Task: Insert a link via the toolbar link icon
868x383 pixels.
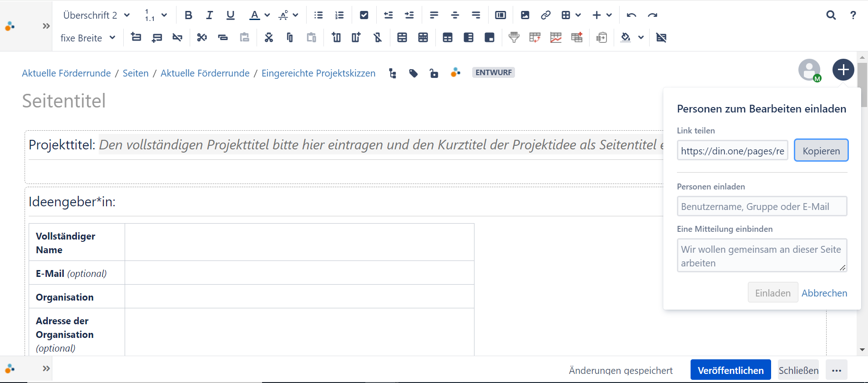Action: tap(545, 15)
